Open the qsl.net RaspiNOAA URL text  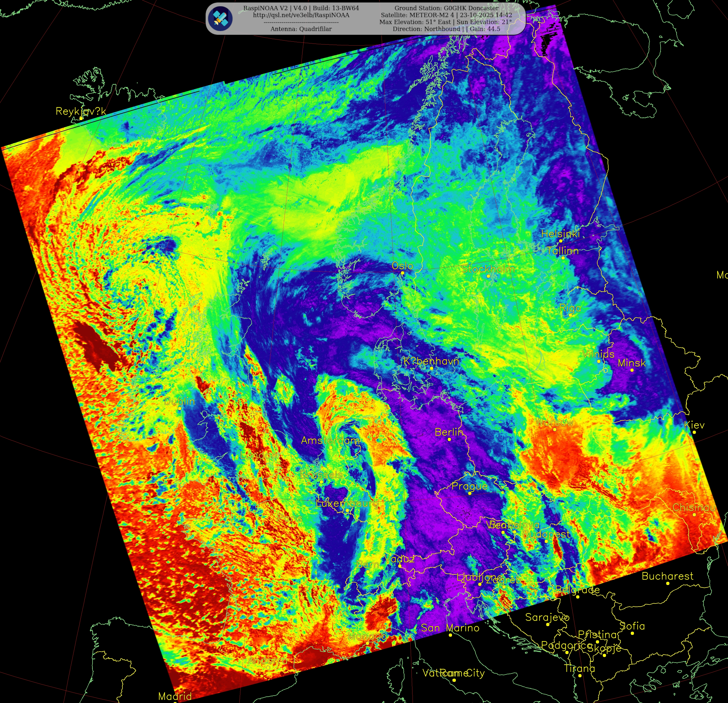coord(301,15)
